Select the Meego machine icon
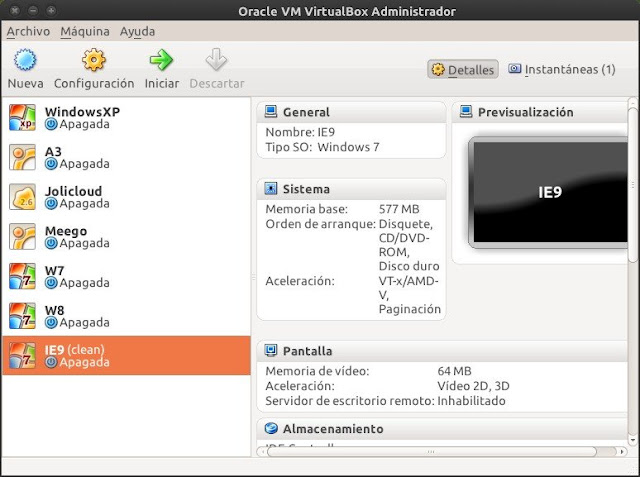 [x=22, y=236]
